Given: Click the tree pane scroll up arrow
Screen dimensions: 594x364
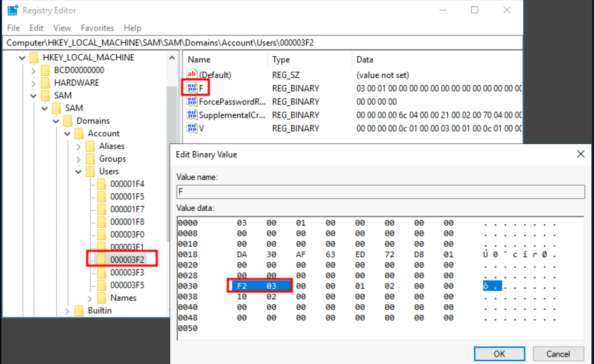Looking at the screenshot, I should pos(172,58).
